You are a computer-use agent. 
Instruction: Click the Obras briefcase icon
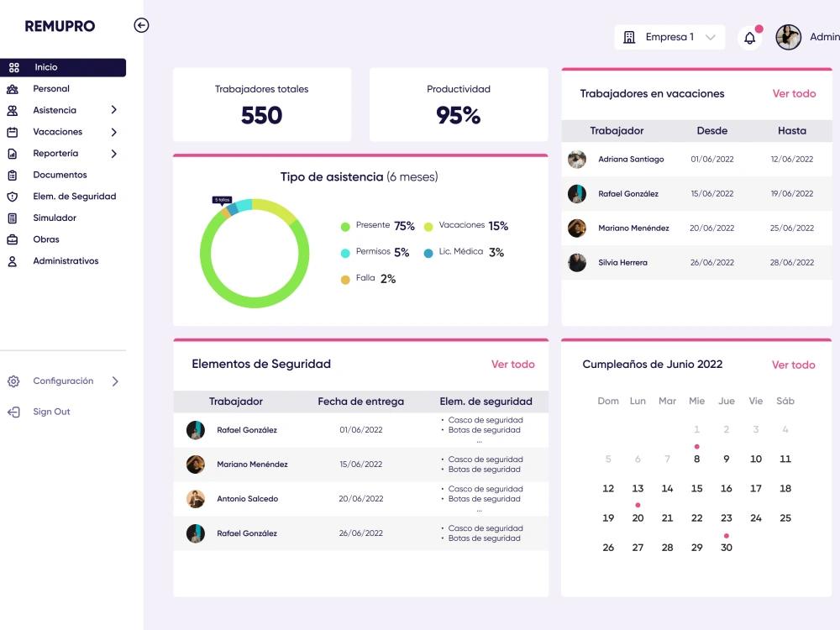pos(13,239)
